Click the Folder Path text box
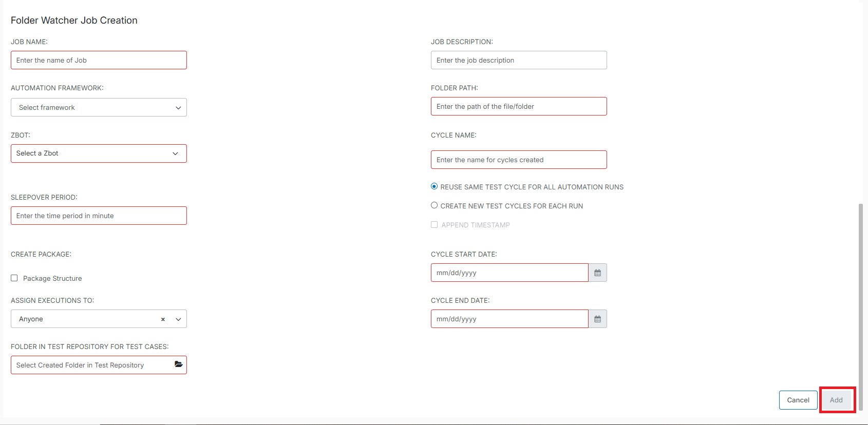This screenshot has height=425, width=868. pos(519,106)
